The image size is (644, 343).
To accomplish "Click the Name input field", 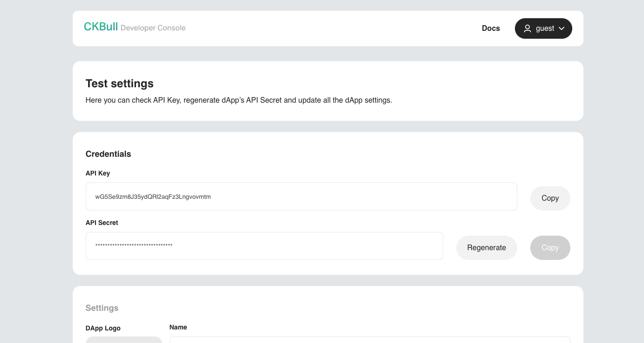I will pyautogui.click(x=370, y=340).
